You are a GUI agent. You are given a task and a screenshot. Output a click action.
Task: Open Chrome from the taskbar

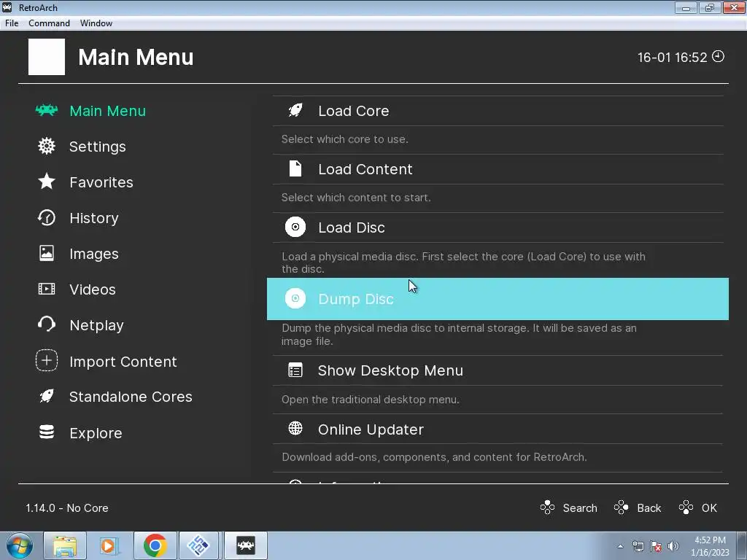155,545
